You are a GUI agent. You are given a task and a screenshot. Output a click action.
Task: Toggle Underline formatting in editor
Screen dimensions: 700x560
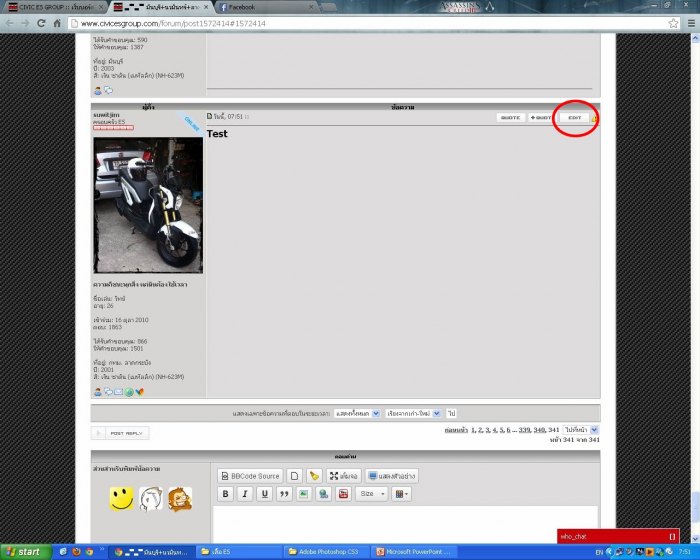(x=264, y=494)
